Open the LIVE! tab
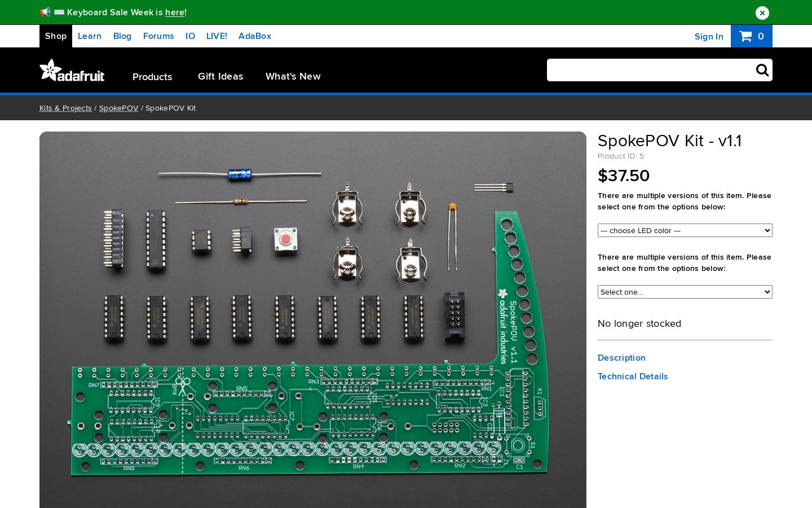The image size is (812, 508). (x=217, y=36)
